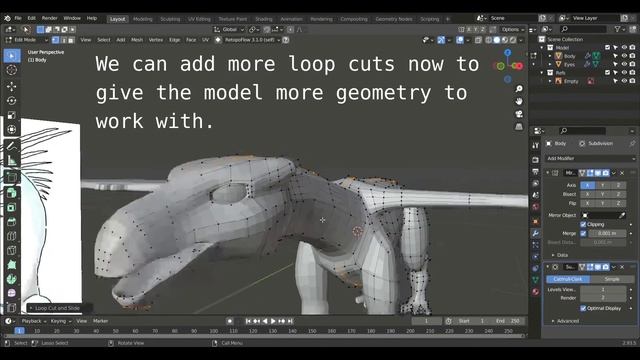
Task: Collapse the Model collection
Action: [x=542, y=47]
